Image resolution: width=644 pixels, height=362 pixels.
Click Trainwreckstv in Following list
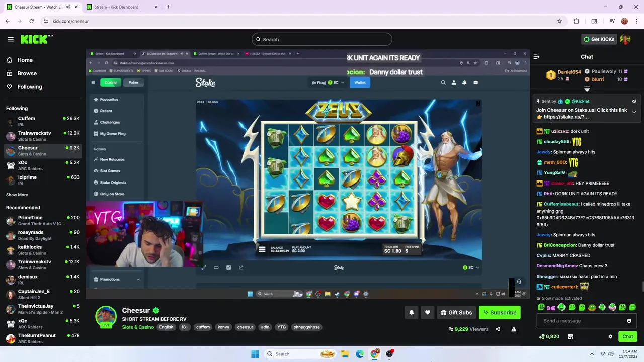[43, 136]
